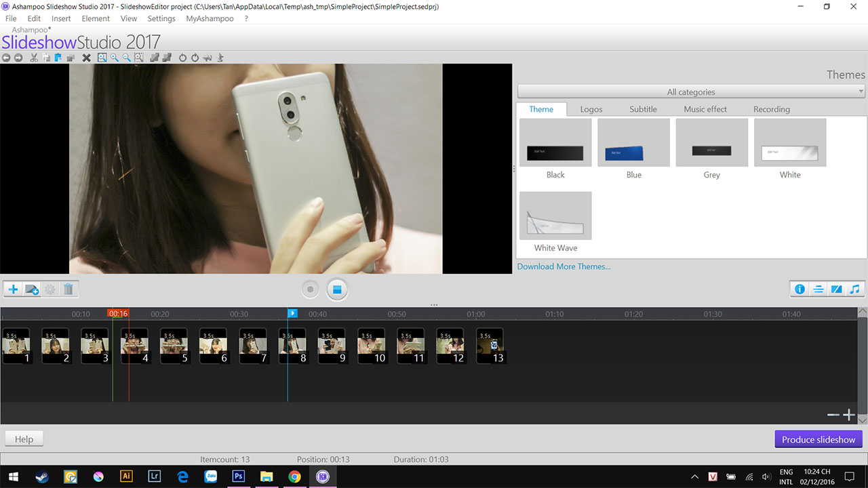Click the info (i) icon above the timeline
This screenshot has height=488, width=868.
[800, 289]
